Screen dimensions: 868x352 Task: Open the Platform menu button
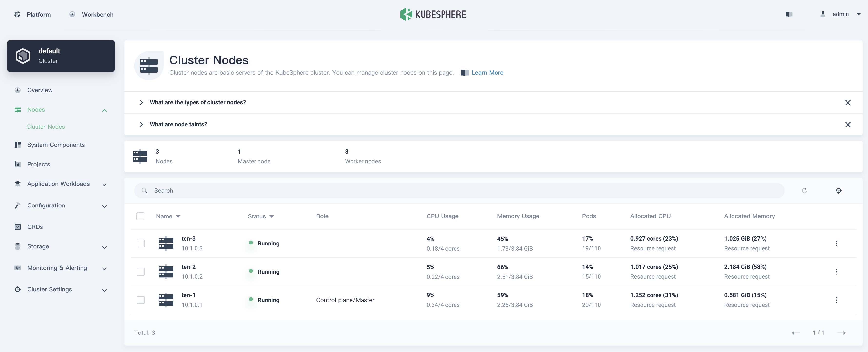(x=32, y=14)
